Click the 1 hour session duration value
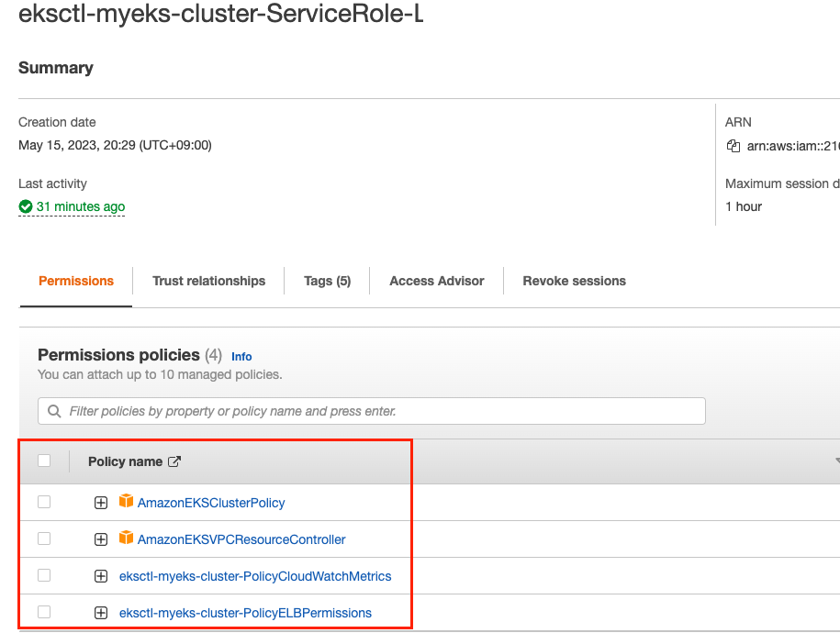This screenshot has width=840, height=633. click(x=744, y=206)
